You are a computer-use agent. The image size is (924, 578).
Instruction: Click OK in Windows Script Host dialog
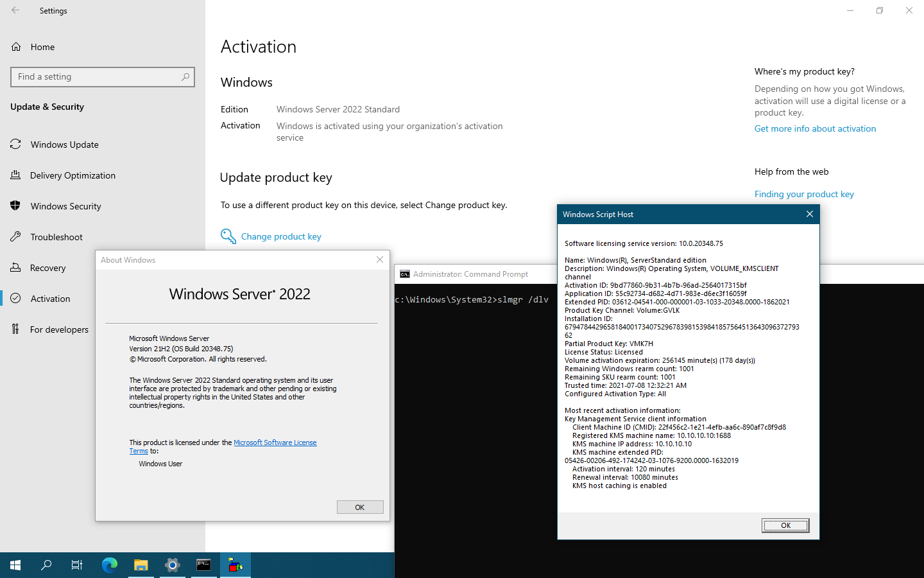tap(785, 525)
